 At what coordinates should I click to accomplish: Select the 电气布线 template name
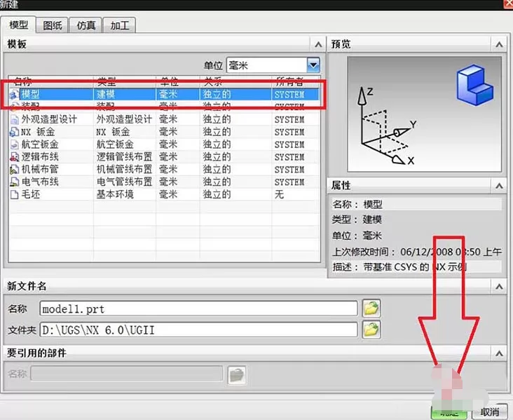click(40, 182)
